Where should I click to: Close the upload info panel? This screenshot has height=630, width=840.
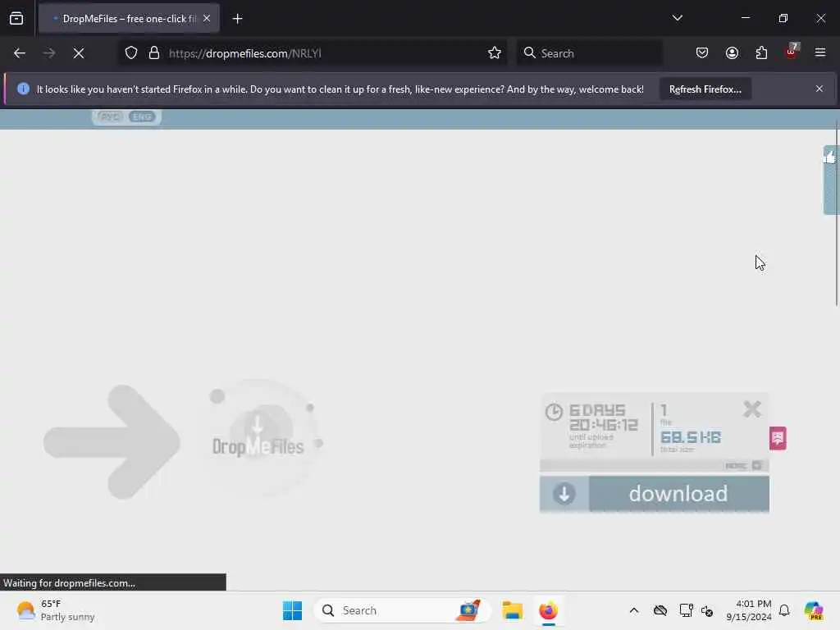click(x=752, y=409)
